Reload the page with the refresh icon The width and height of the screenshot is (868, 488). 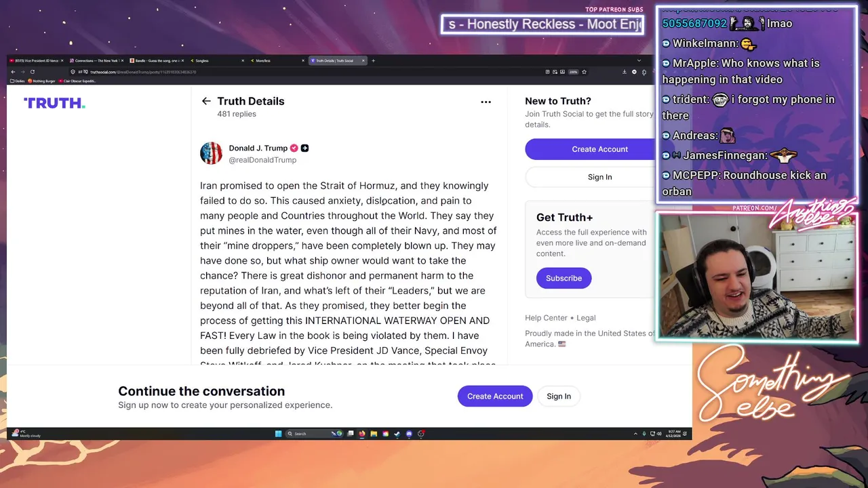[x=32, y=72]
